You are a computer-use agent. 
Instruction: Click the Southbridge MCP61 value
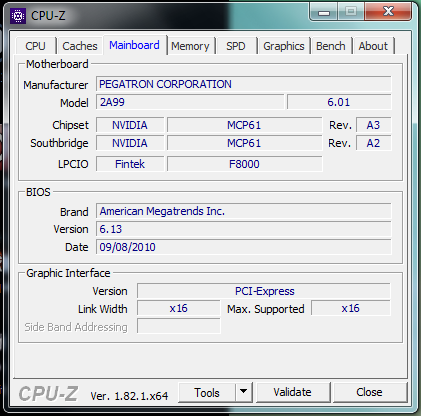point(245,143)
